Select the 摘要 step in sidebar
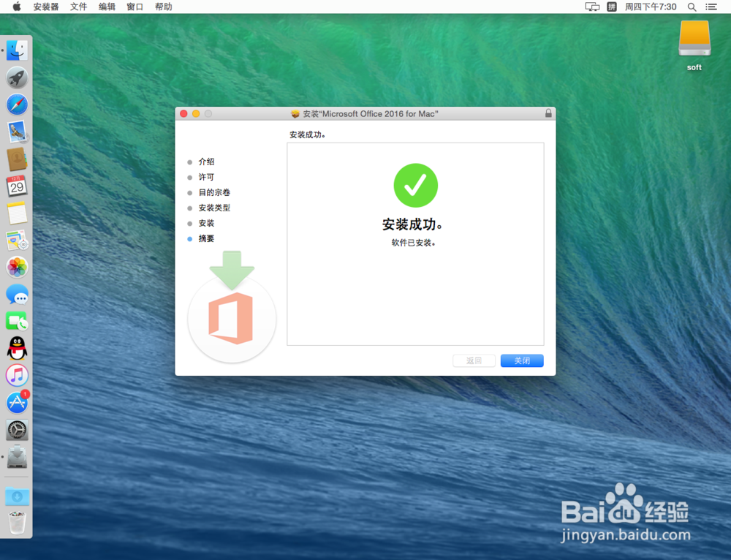 (206, 238)
